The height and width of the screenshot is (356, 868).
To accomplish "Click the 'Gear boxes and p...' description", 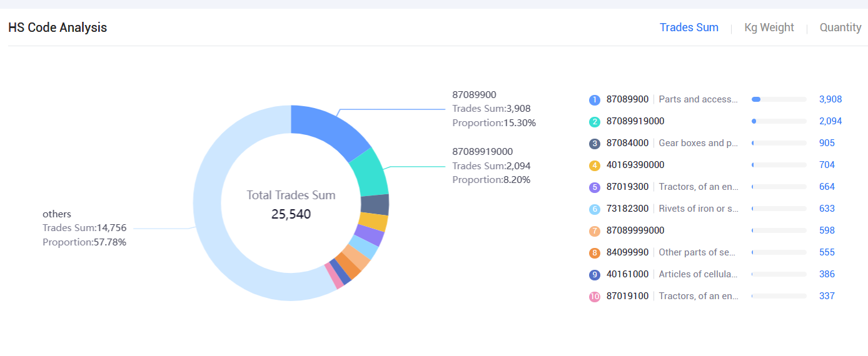I will coord(699,143).
